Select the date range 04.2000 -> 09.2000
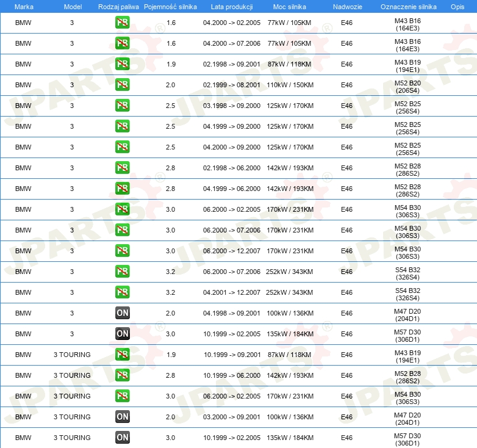This screenshot has width=477, height=448. click(232, 147)
